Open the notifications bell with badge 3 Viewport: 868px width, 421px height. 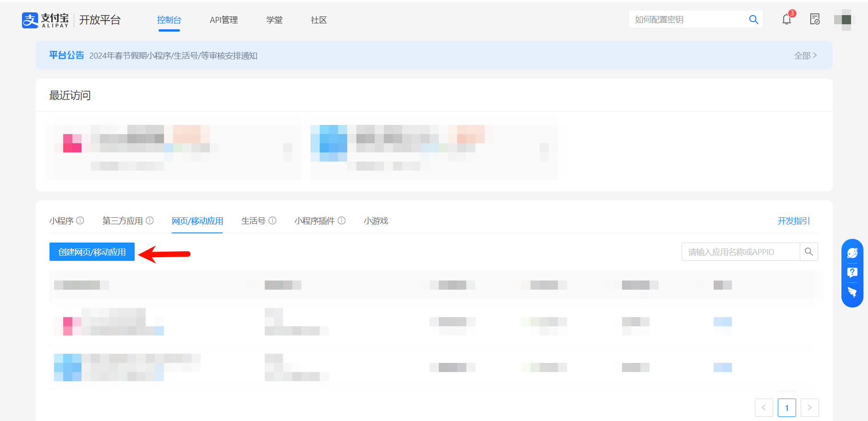(x=786, y=19)
